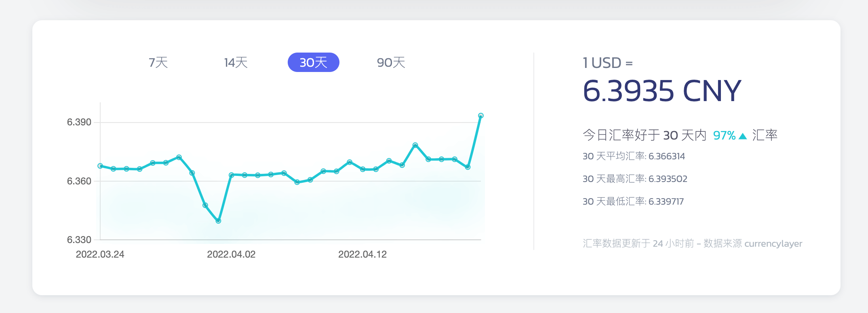Click the currencylayer data source text
This screenshot has width=868, height=313.
coord(773,243)
